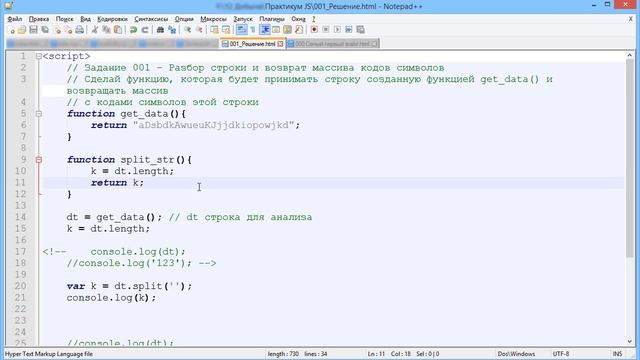Toggle word wrap in the toolbar
This screenshot has height=360, width=640.
(x=242, y=30)
